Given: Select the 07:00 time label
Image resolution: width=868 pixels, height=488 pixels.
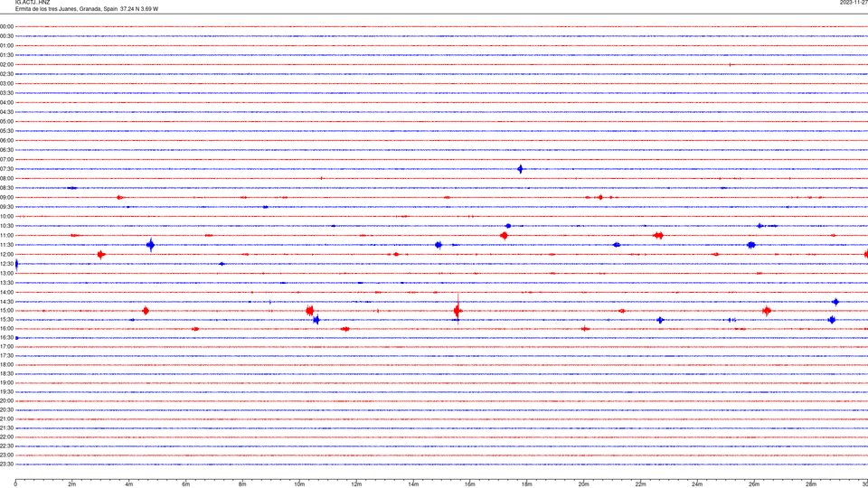Looking at the screenshot, I should pos(6,159).
